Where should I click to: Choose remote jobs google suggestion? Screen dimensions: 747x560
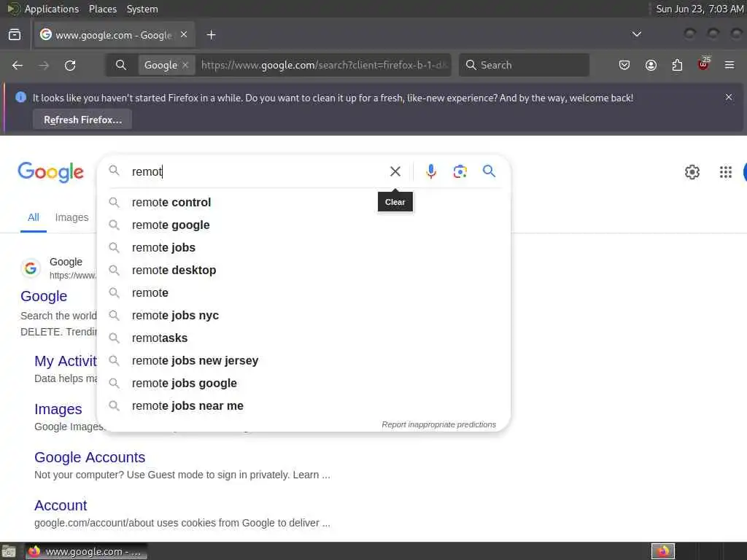[304, 384]
